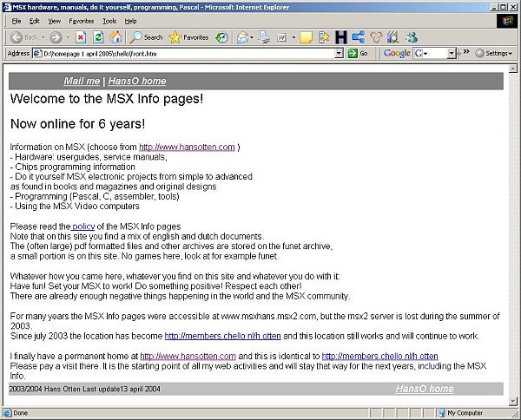Click the yellow note icon

pos(306,37)
